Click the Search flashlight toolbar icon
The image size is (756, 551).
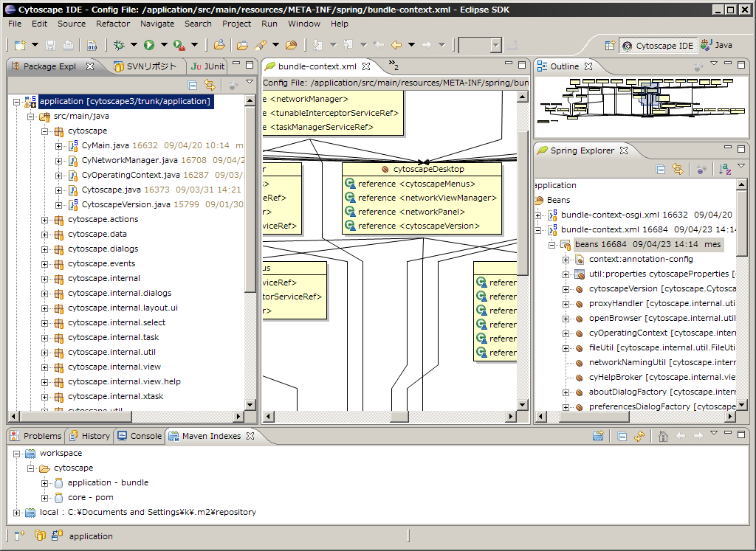click(x=261, y=45)
